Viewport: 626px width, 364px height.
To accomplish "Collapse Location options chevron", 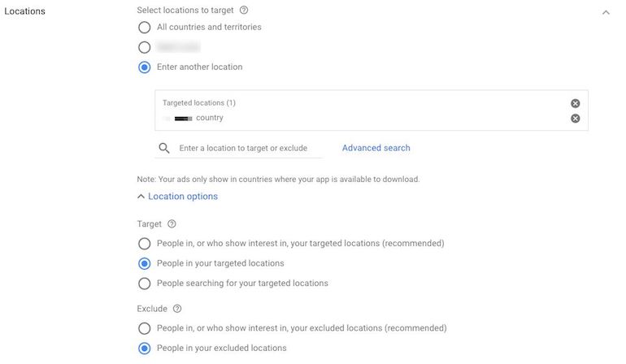I will 141,197.
